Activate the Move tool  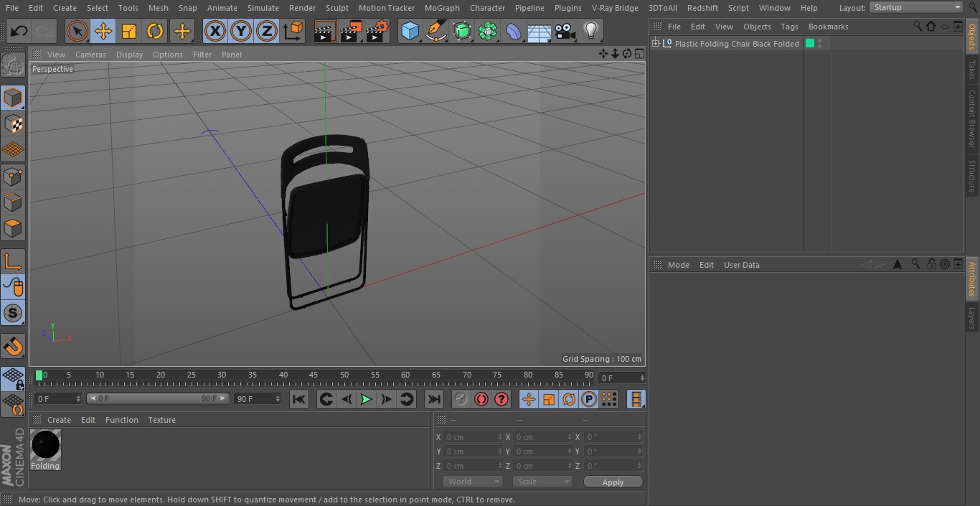point(103,32)
